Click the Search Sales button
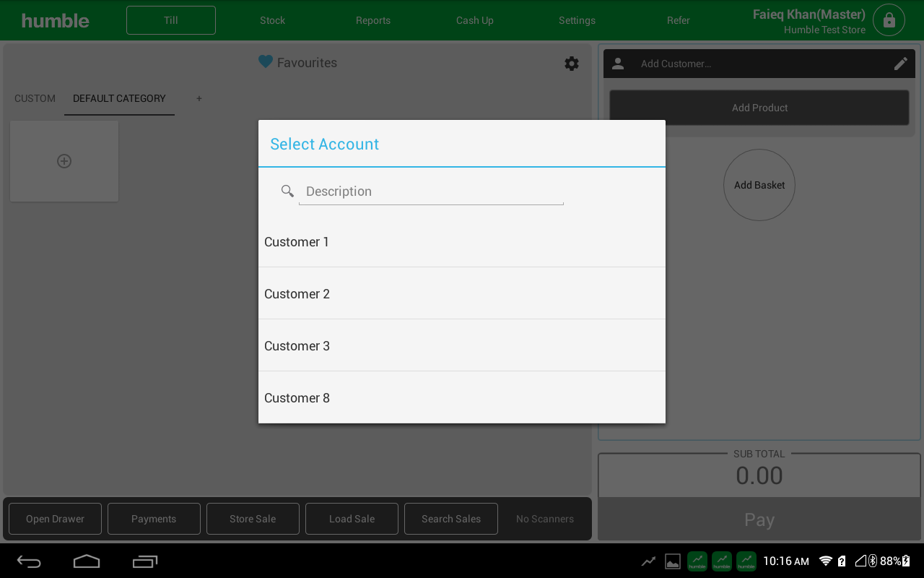This screenshot has height=578, width=924. (451, 519)
